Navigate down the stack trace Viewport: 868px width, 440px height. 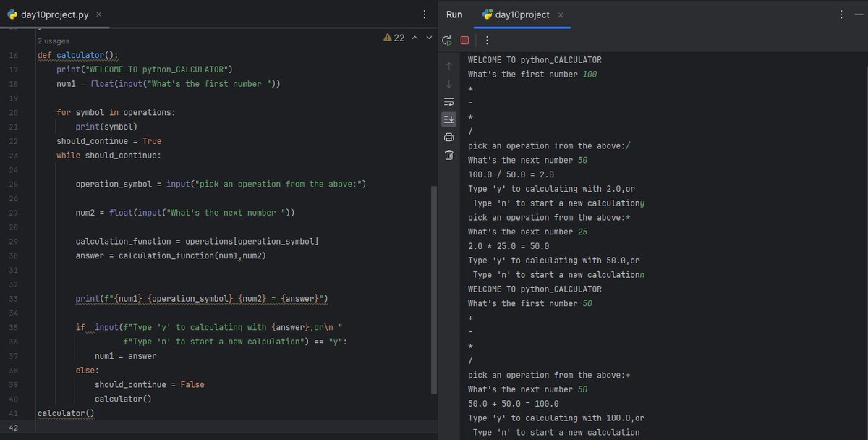448,83
